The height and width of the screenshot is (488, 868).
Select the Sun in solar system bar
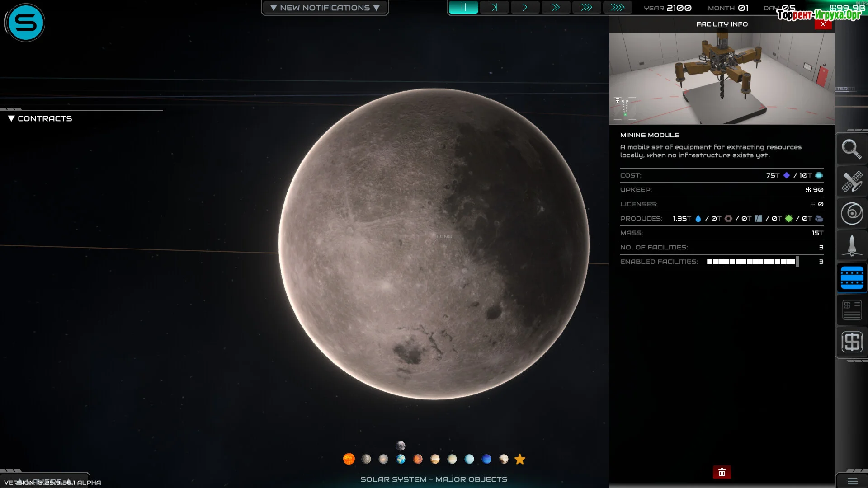point(349,459)
